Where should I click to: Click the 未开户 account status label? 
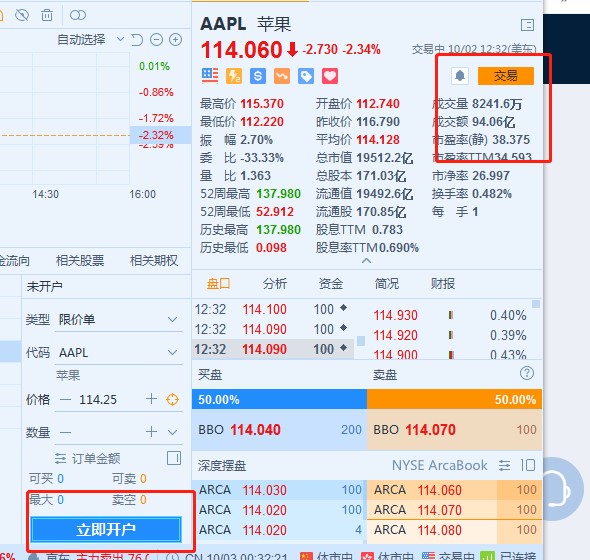44,287
